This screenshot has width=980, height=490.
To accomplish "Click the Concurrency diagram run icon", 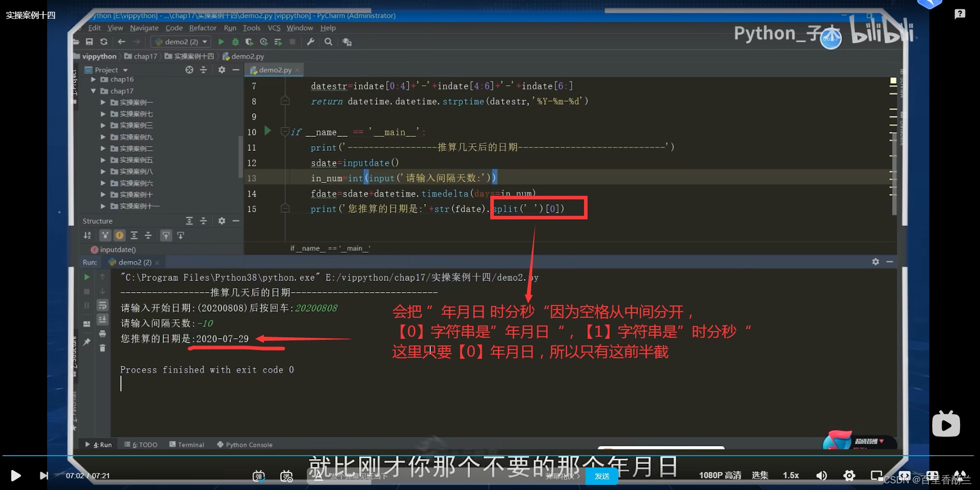I will (x=278, y=42).
